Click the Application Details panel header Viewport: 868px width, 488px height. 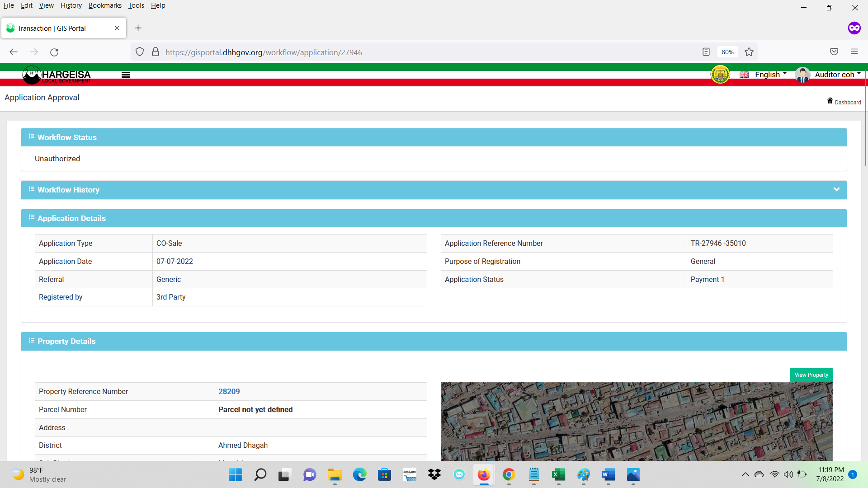pos(434,218)
